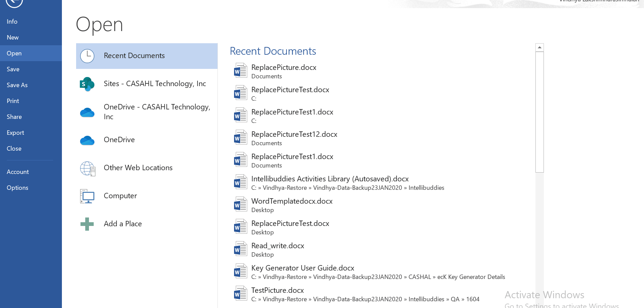Open Options from the sidebar

(17, 187)
